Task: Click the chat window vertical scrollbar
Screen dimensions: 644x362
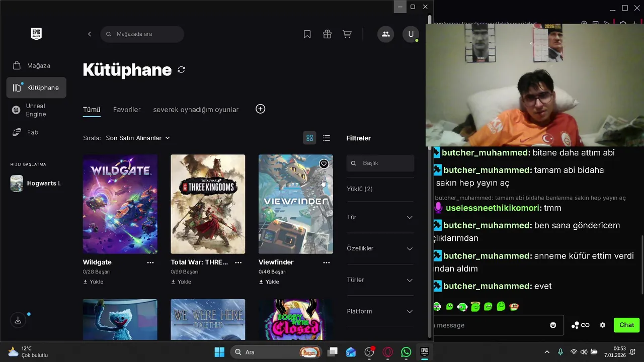Action: click(x=641, y=265)
